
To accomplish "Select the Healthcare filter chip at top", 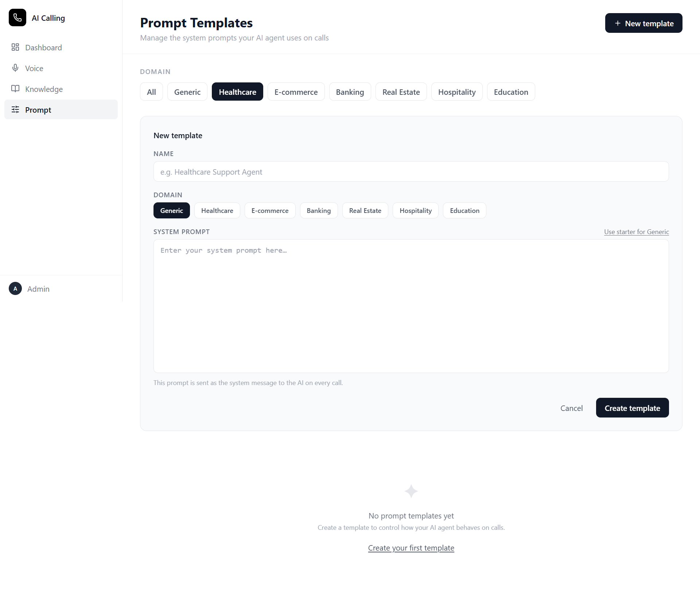I will tap(237, 92).
